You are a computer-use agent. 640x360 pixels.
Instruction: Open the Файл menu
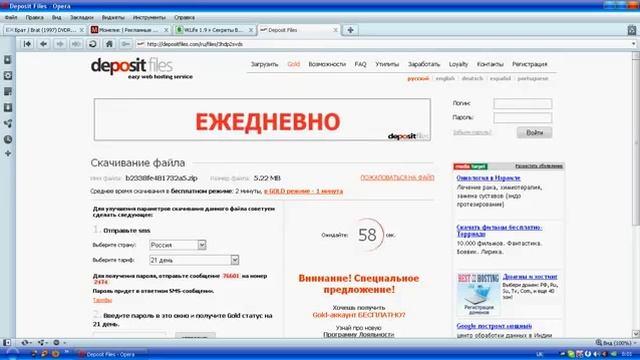[11, 18]
